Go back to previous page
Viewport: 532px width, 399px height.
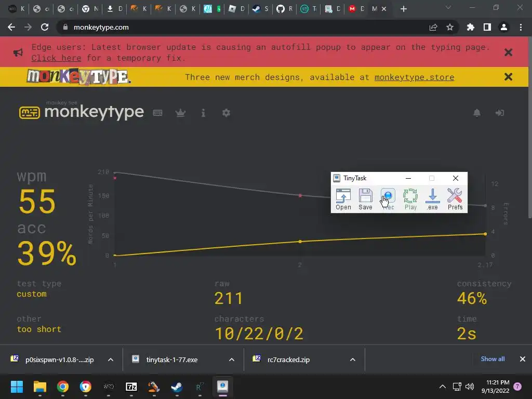click(x=11, y=27)
